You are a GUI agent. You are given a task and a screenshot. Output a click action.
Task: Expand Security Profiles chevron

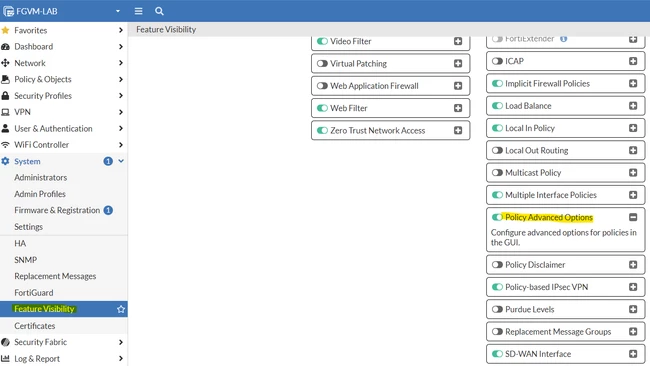tap(121, 96)
